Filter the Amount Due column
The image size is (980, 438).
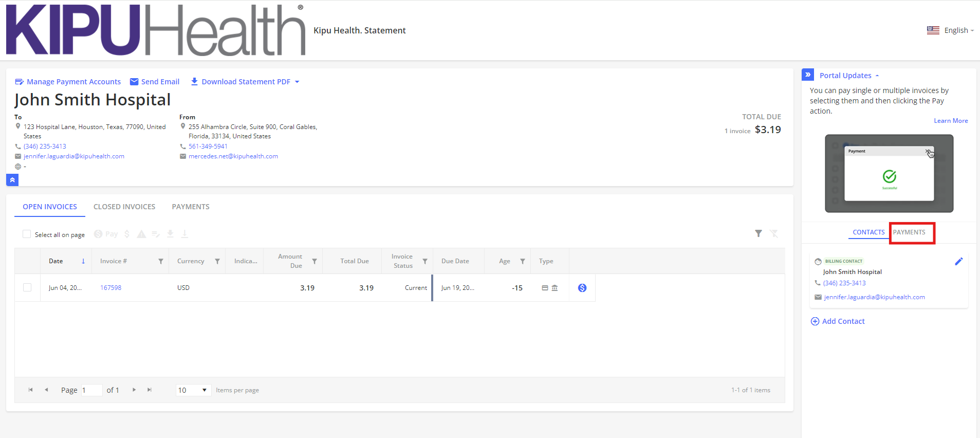[315, 261]
